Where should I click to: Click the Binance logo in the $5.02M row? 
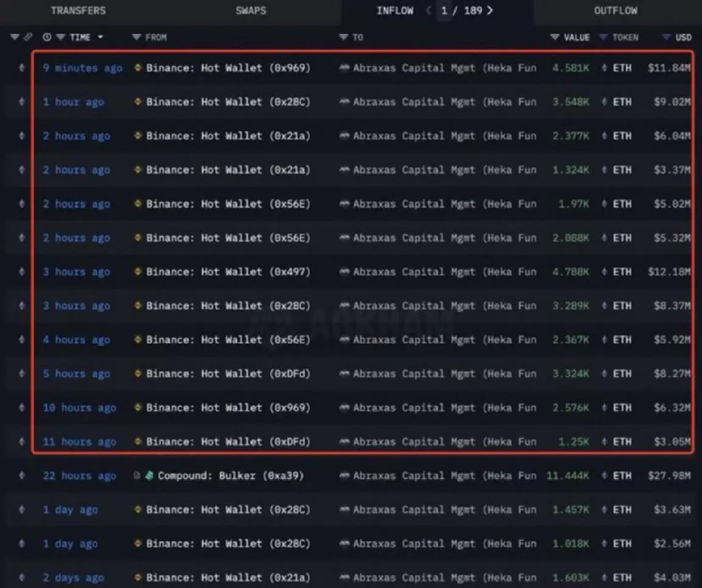point(138,204)
